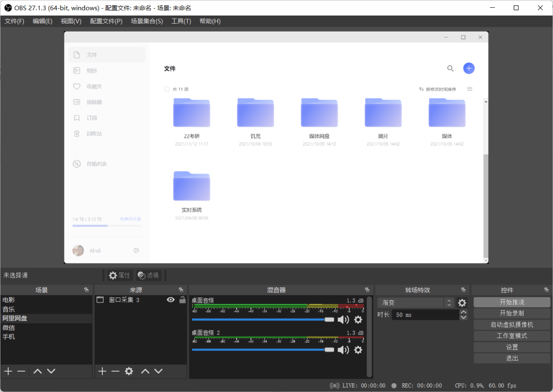Mute the 桌面音频 speaker

[343, 319]
